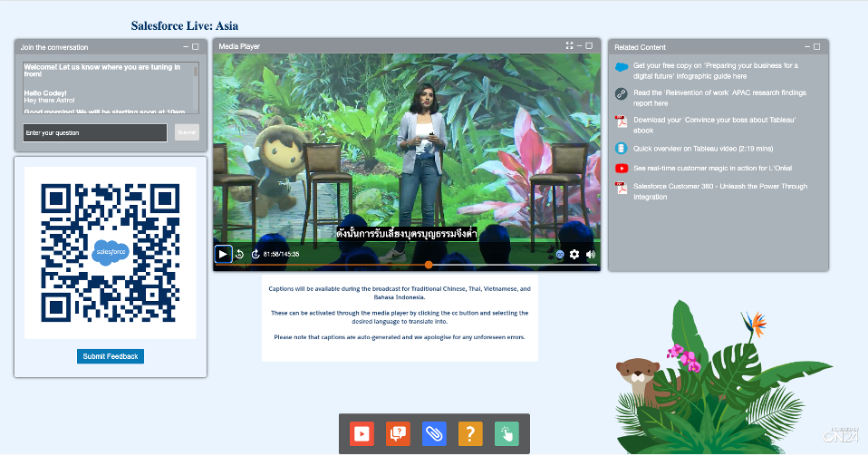Toggle closed captions (CC) button
This screenshot has height=456, width=868.
(x=560, y=255)
